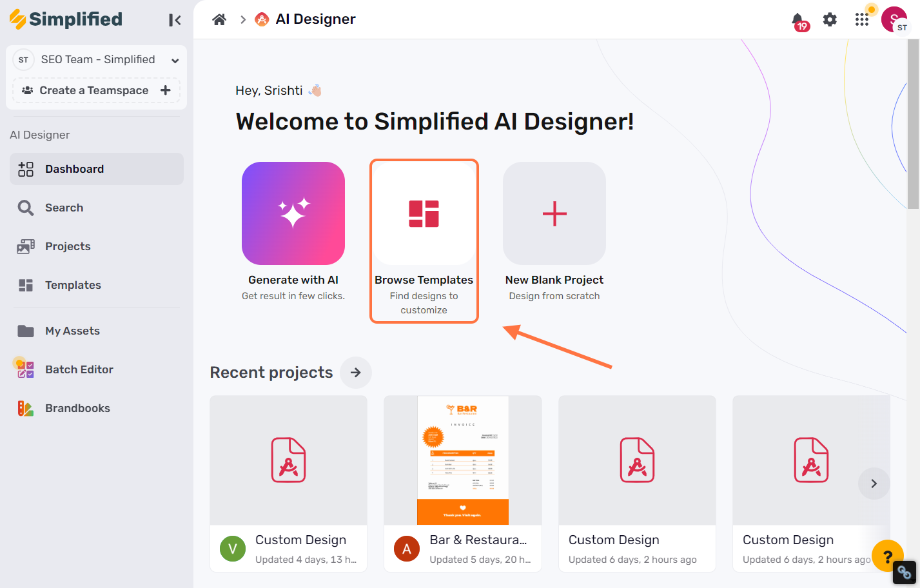Click Create a Teamspace button
The height and width of the screenshot is (588, 920).
[96, 90]
